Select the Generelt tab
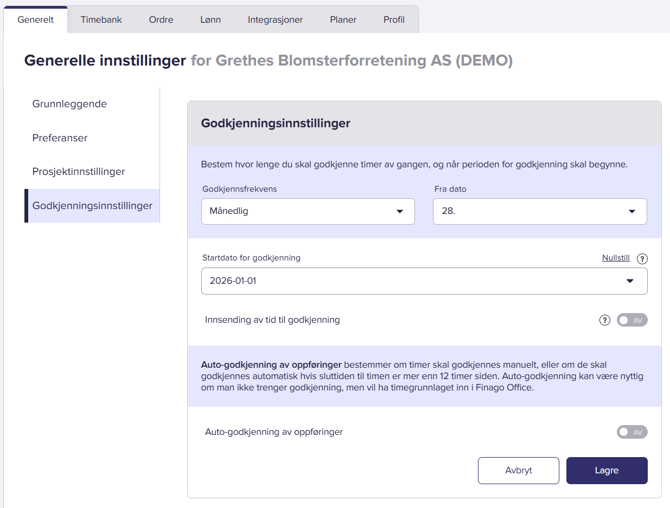Viewport: 670px width, 508px height. click(x=35, y=20)
